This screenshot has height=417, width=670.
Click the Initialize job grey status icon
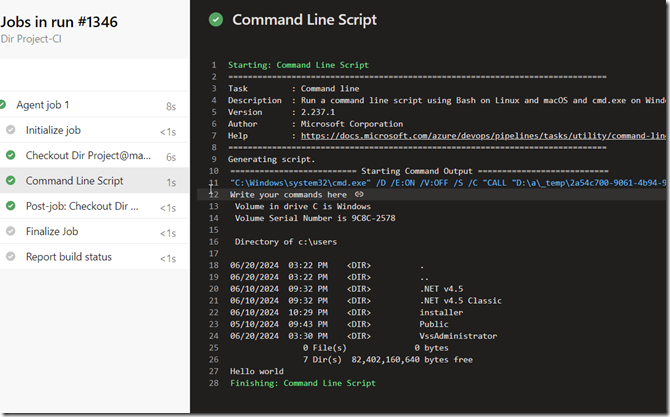pyautogui.click(x=11, y=130)
